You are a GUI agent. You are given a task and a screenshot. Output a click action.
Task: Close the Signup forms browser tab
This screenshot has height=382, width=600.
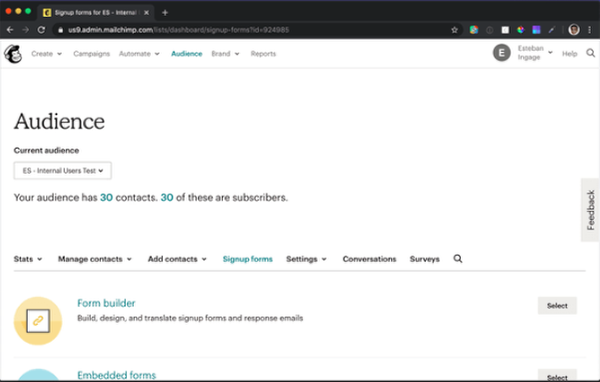click(146, 13)
